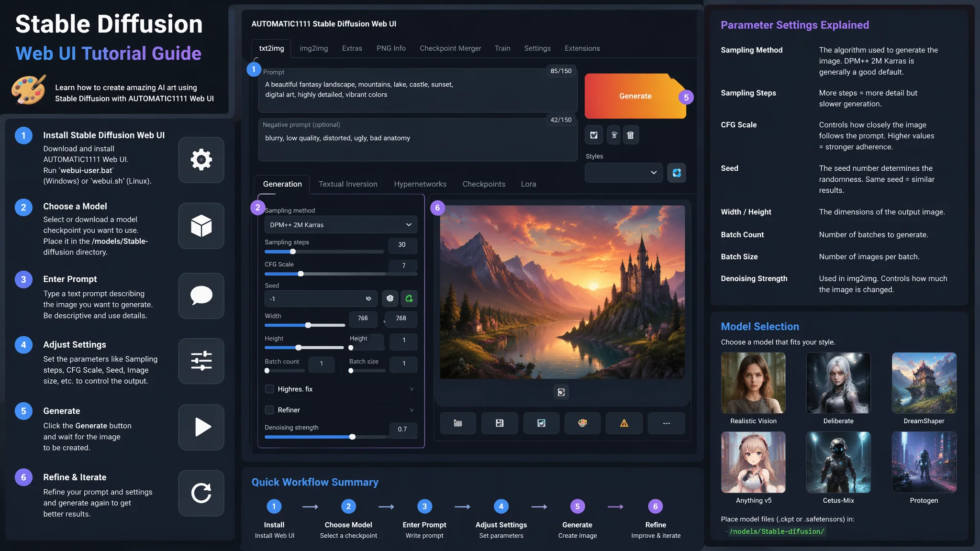Open the Styles dropdown
This screenshot has height=551, width=980.
tap(624, 173)
